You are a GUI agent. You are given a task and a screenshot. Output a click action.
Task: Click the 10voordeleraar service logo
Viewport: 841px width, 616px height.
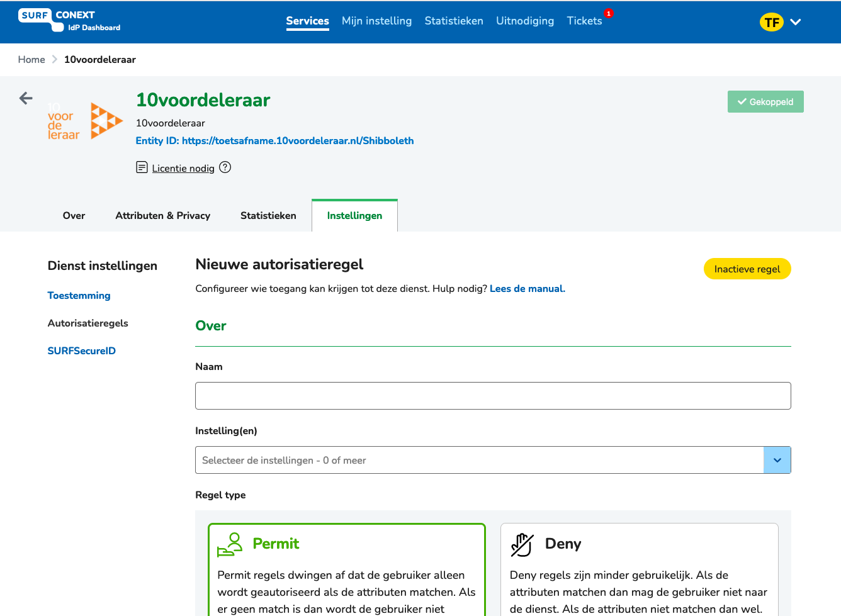coord(85,121)
